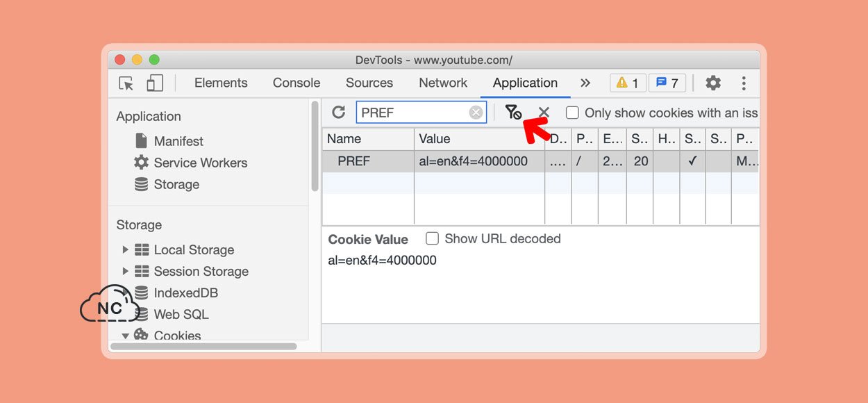
Task: Clear the PREF filter text
Action: click(476, 113)
